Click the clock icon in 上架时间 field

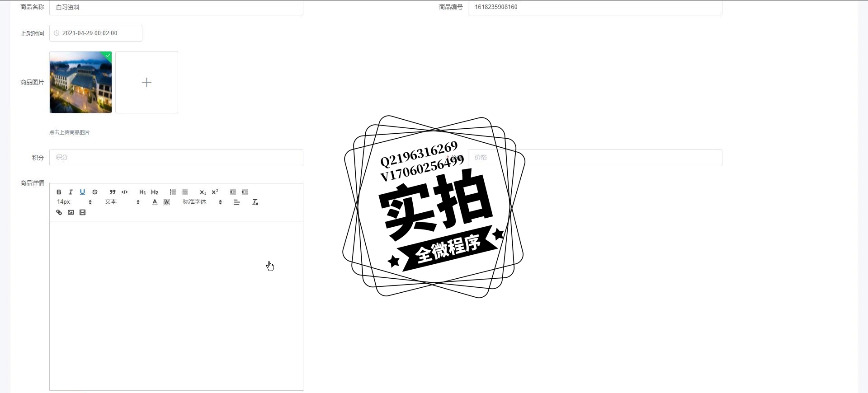coord(57,33)
